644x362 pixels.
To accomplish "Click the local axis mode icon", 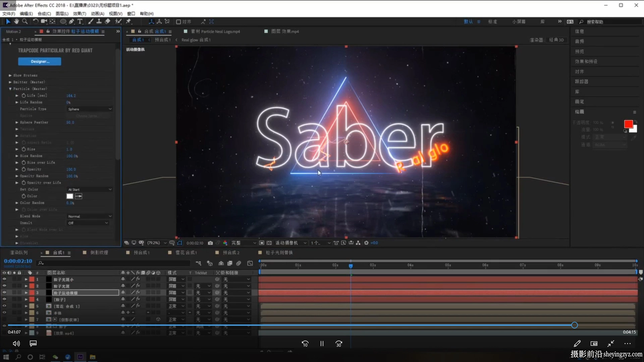I will (151, 22).
